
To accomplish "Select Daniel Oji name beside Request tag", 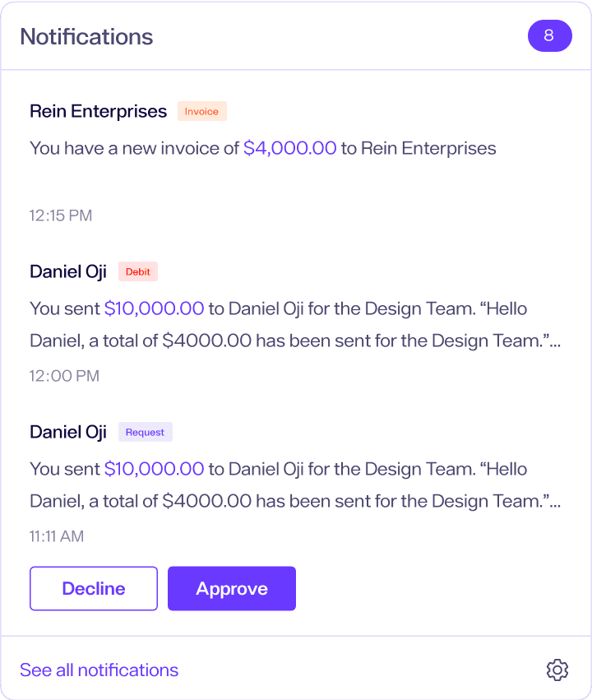I will tap(68, 432).
